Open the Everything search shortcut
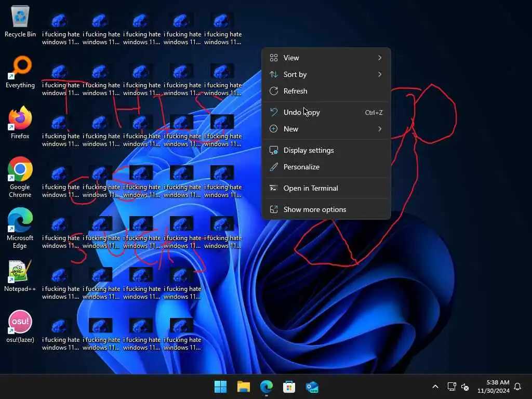Viewport: 532px width, 399px height. click(x=20, y=73)
